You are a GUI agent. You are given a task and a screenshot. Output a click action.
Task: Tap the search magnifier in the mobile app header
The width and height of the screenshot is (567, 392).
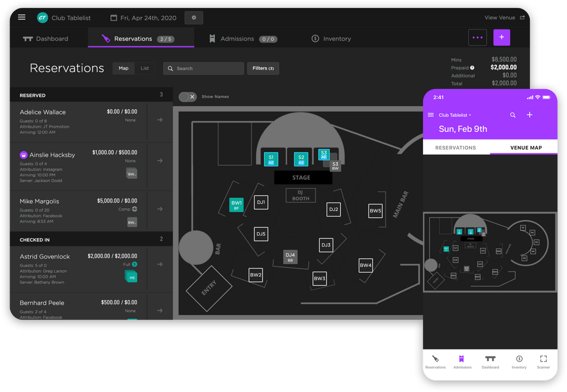click(x=513, y=114)
